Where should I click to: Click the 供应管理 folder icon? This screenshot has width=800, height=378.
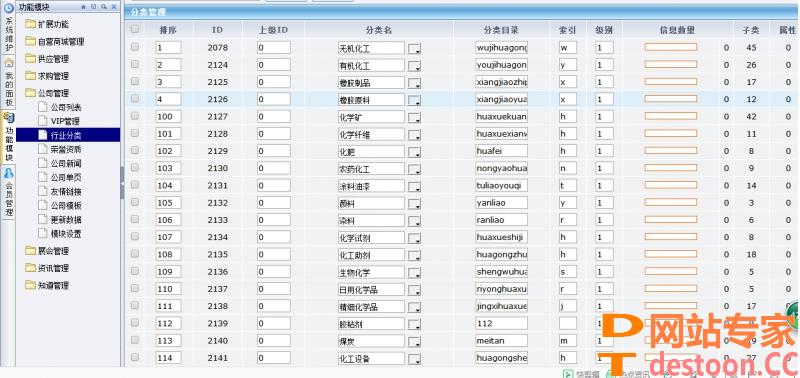[x=31, y=59]
